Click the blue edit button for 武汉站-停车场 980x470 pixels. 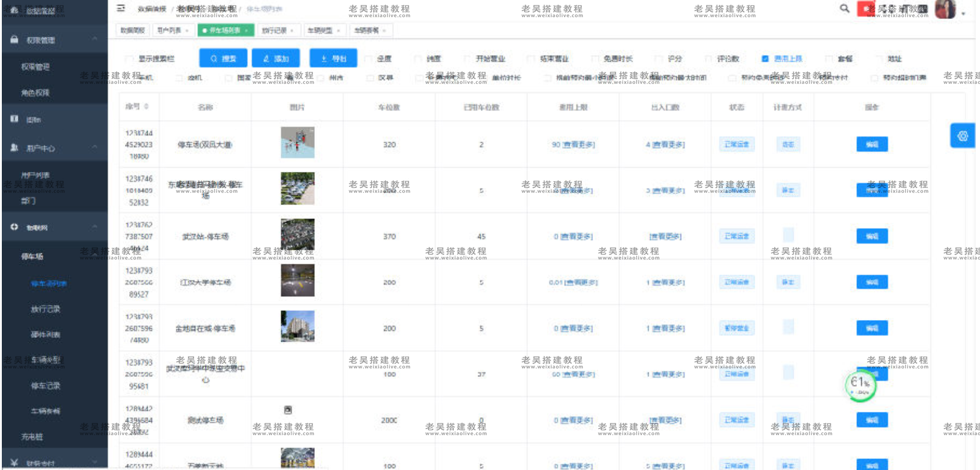872,236
